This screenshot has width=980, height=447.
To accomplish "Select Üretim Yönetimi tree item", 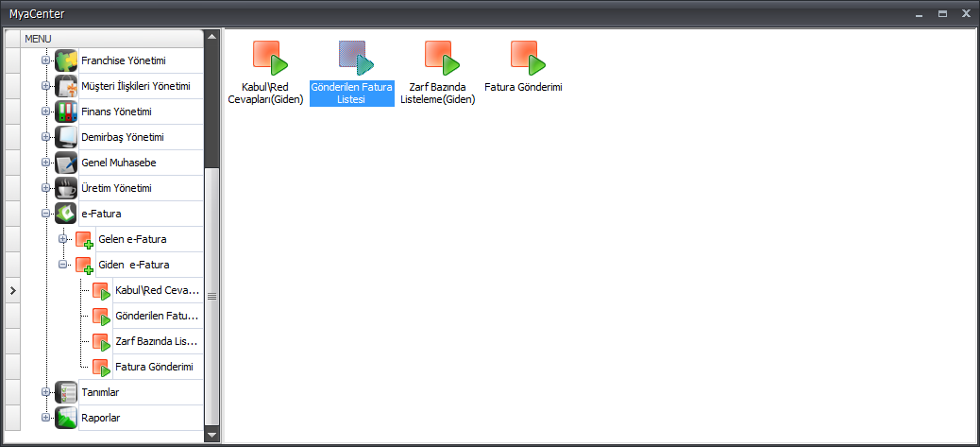I will (116, 187).
